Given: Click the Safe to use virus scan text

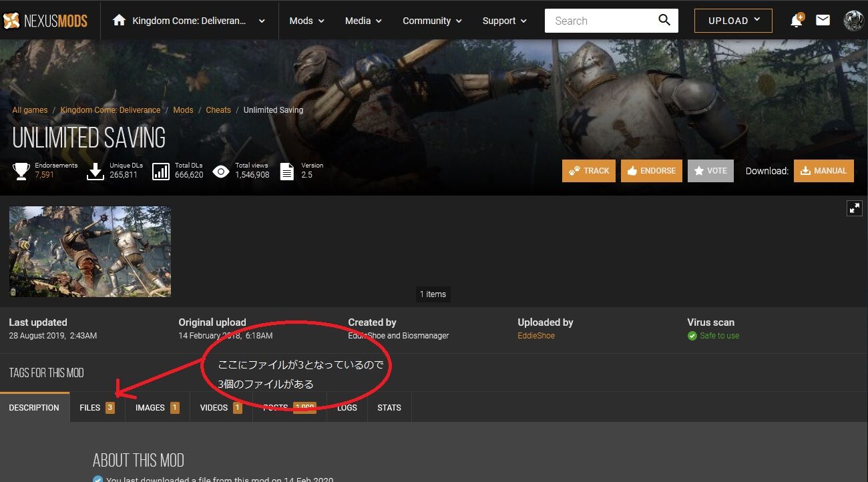Looking at the screenshot, I should (719, 336).
